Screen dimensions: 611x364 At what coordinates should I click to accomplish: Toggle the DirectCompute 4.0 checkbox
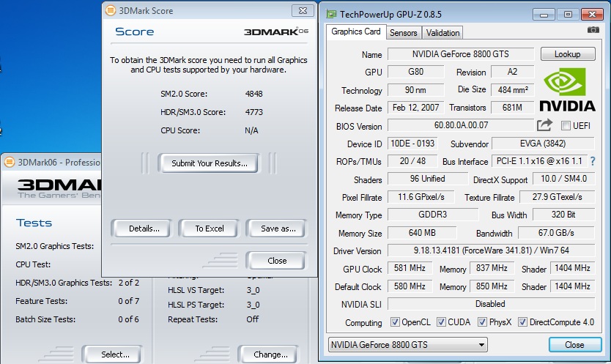coord(522,322)
